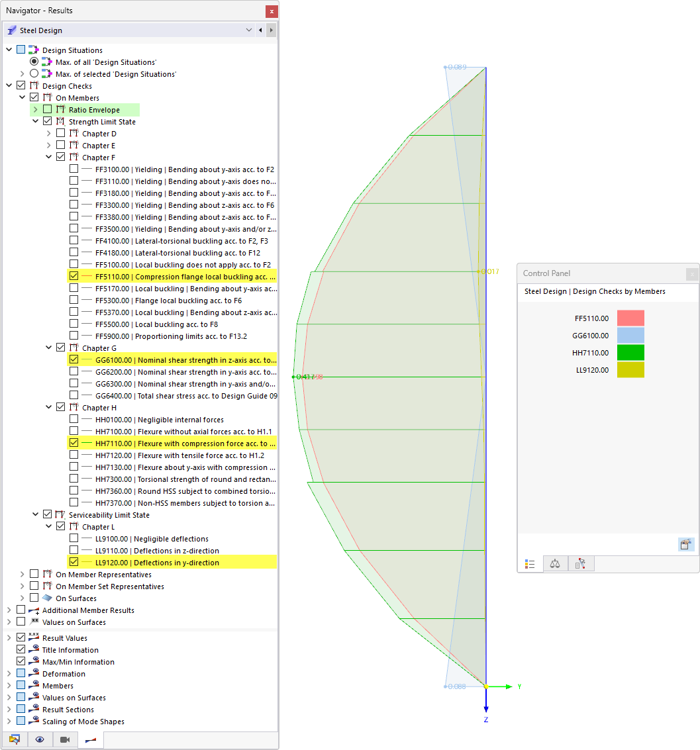Image resolution: width=700 pixels, height=750 pixels.
Task: Expand the Deformation navigator branch
Action: (9, 673)
